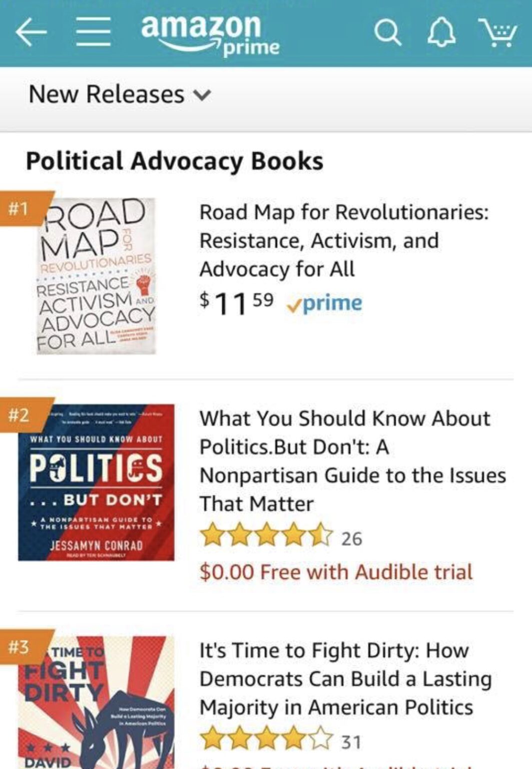Viewport: 532px width, 769px height.
Task: Open notifications bell icon
Action: (x=441, y=34)
